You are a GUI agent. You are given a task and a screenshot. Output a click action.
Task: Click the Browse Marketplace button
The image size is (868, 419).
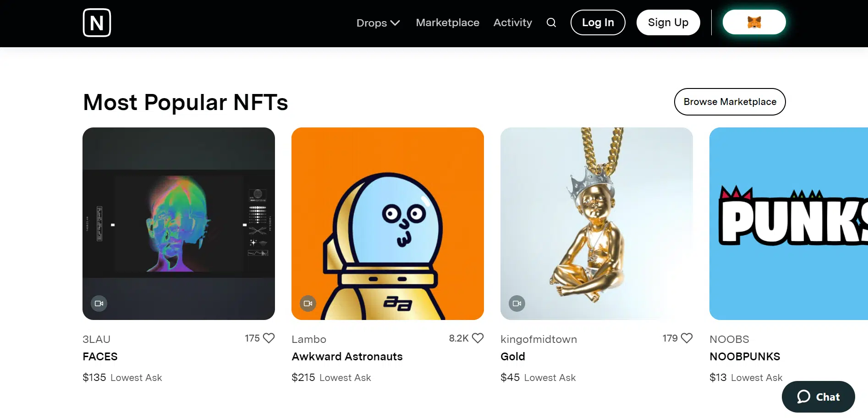click(730, 102)
